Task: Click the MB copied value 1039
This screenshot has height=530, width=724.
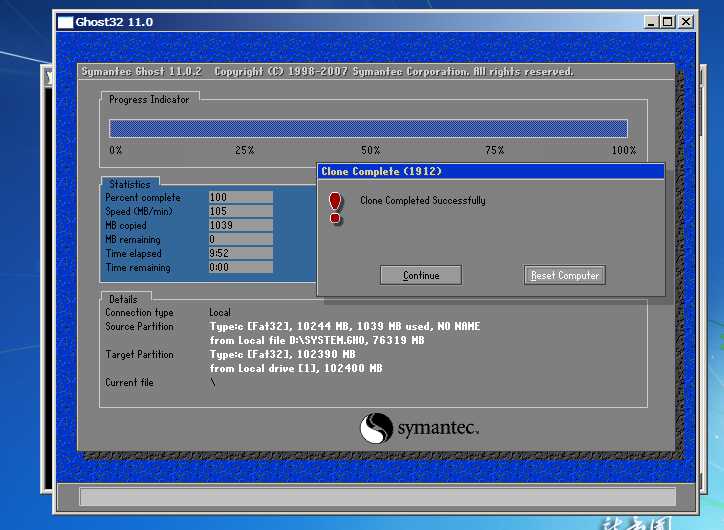Action: (240, 225)
